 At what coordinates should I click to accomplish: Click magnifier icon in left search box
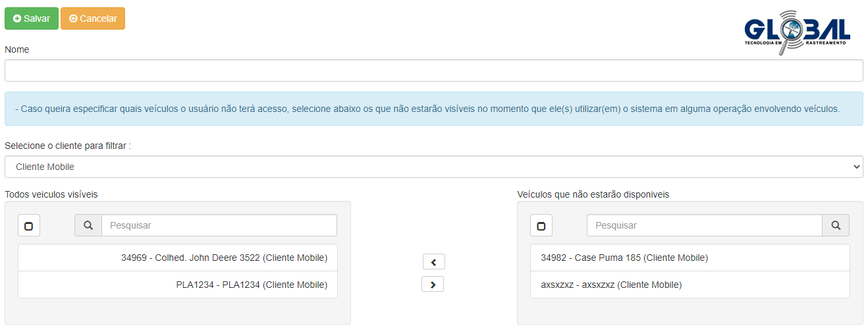(88, 225)
